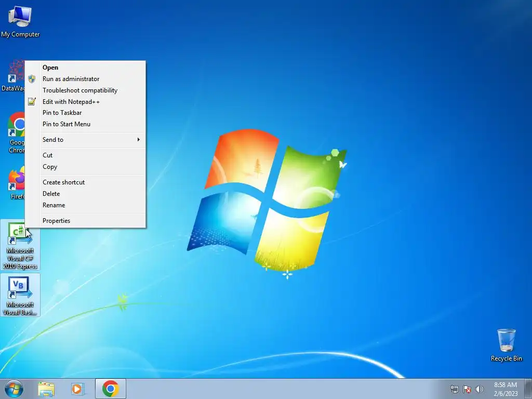The width and height of the screenshot is (532, 399).
Task: Open the My Computer desktop icon
Action: pos(20,21)
